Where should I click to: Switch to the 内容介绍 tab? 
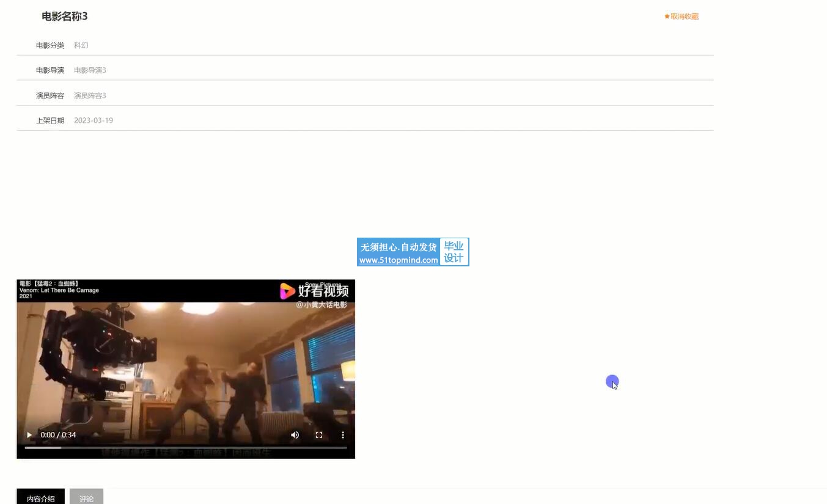pyautogui.click(x=41, y=497)
